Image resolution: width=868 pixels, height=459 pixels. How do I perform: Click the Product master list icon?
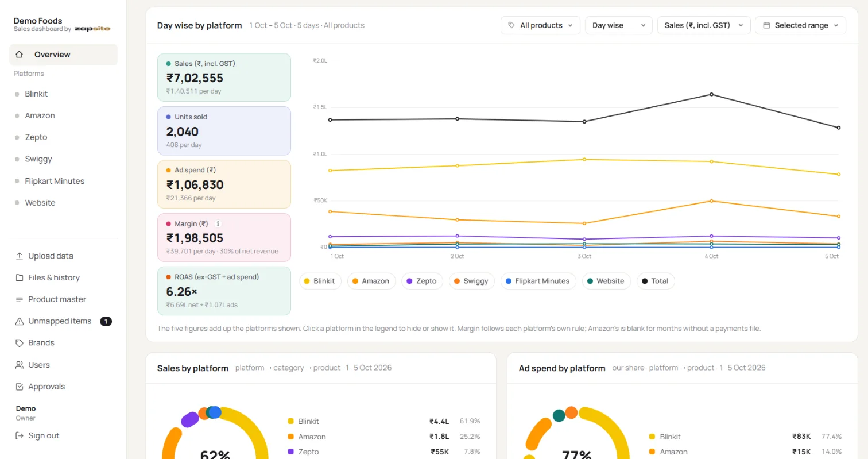coord(20,299)
